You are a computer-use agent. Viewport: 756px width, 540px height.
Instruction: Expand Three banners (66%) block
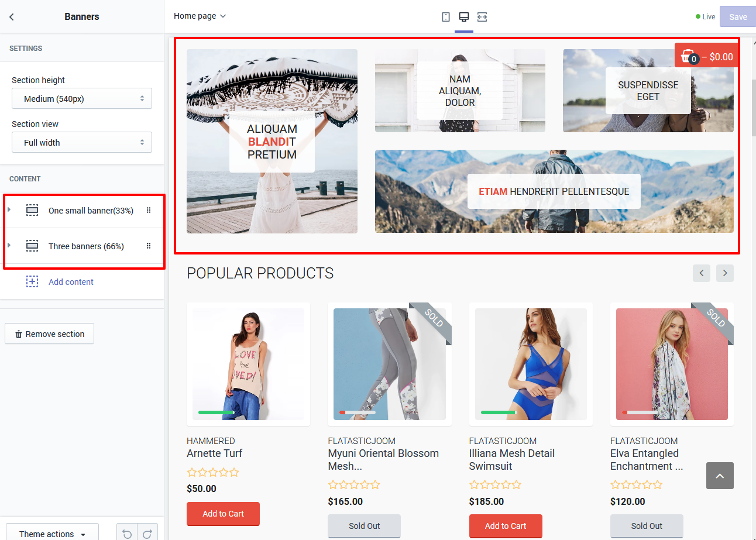click(9, 246)
